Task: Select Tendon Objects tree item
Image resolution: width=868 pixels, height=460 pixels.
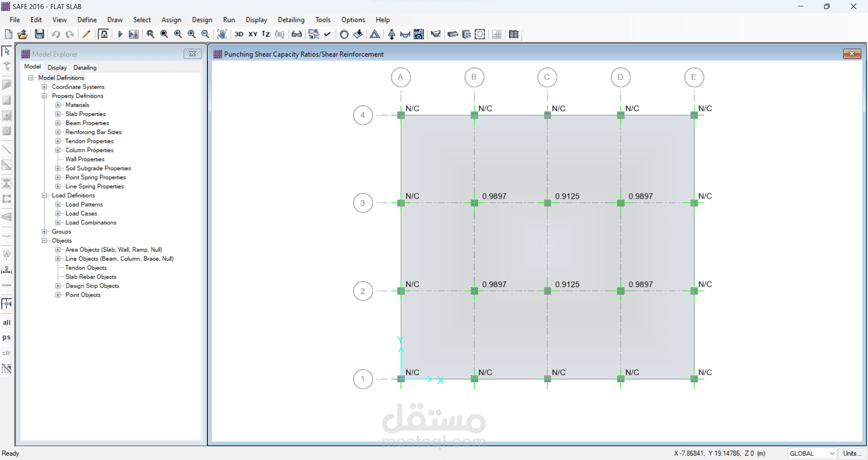Action: click(86, 268)
